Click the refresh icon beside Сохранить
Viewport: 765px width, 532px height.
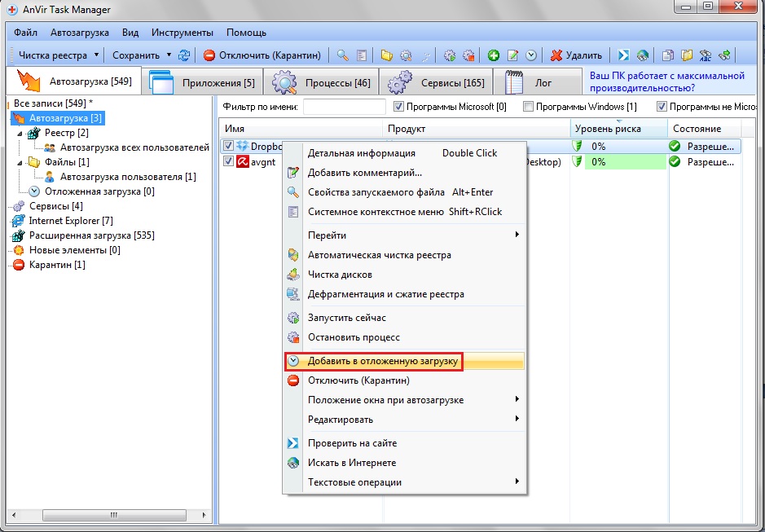(x=184, y=55)
